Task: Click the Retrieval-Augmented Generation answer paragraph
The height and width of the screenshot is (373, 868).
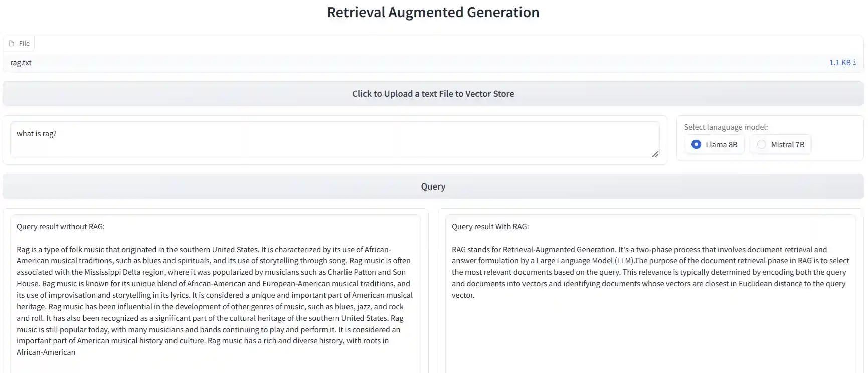Action: tap(650, 272)
